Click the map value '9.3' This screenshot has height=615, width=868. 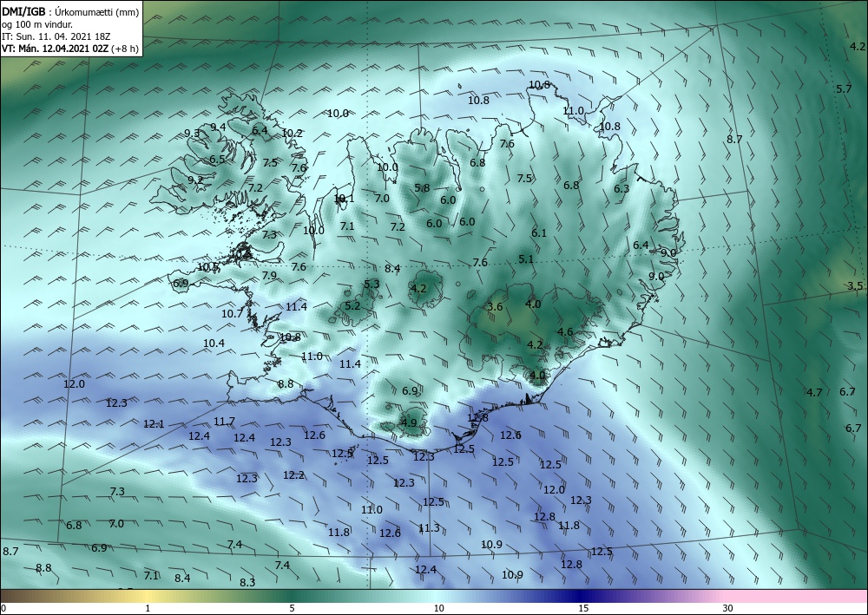[x=192, y=134]
